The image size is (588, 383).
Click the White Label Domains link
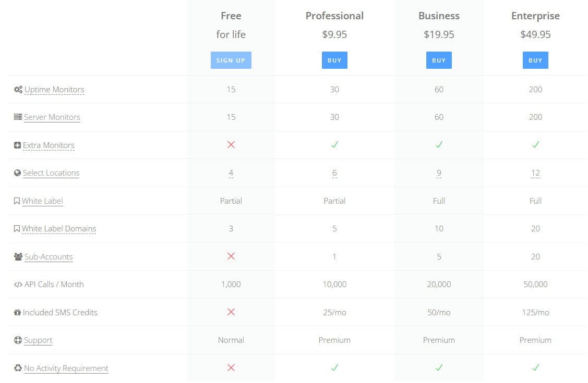coord(59,228)
